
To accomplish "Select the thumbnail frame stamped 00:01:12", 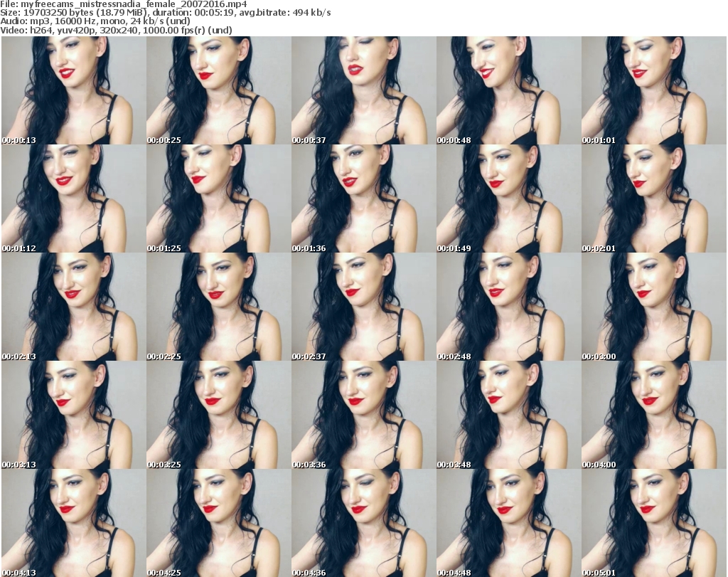I will click(x=73, y=198).
